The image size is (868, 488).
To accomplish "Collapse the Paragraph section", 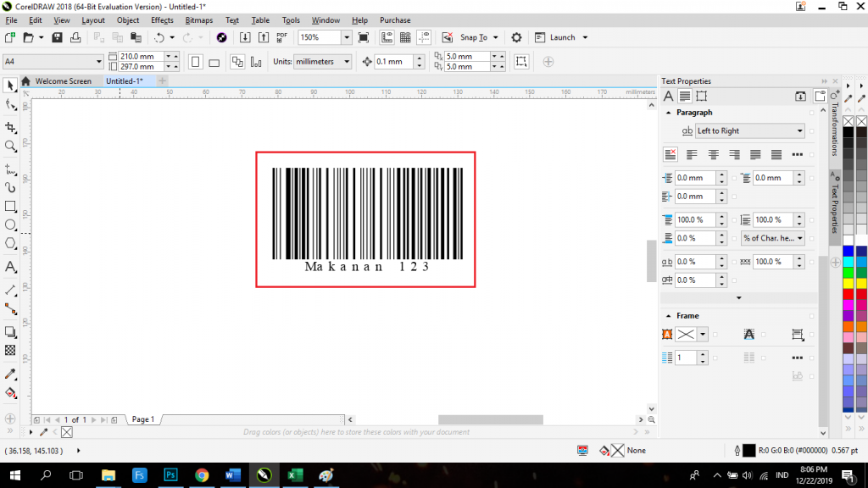I will (668, 113).
